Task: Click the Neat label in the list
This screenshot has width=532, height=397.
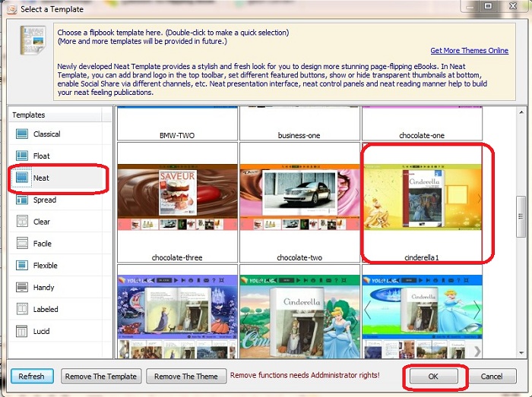Action: click(x=41, y=178)
